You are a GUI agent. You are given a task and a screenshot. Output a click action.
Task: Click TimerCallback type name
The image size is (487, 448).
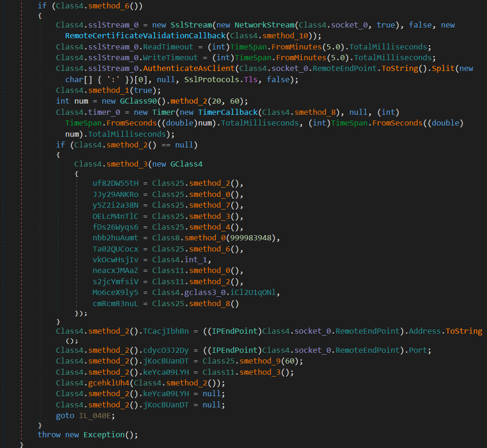point(228,112)
